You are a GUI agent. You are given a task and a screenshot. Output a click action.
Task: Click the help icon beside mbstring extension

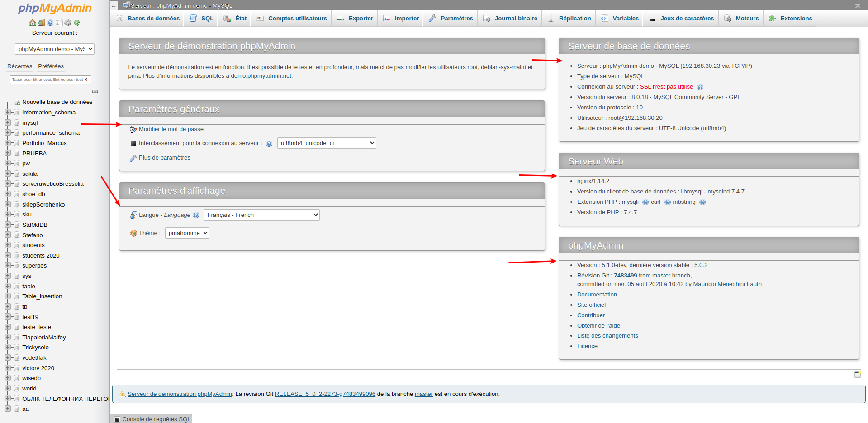click(702, 202)
